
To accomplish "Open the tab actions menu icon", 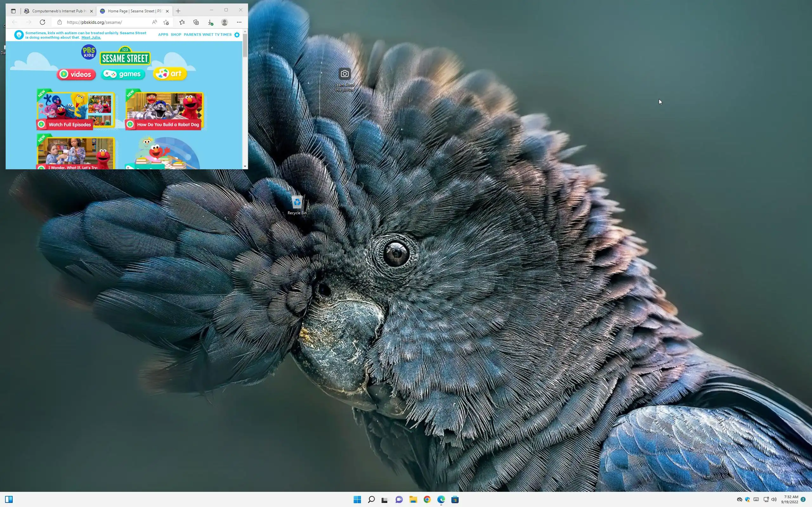I will pos(13,11).
